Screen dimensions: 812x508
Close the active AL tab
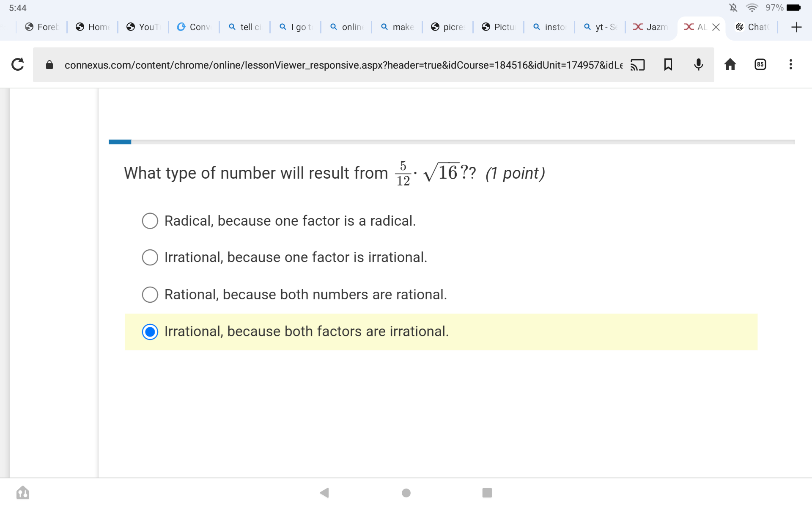pyautogui.click(x=716, y=27)
